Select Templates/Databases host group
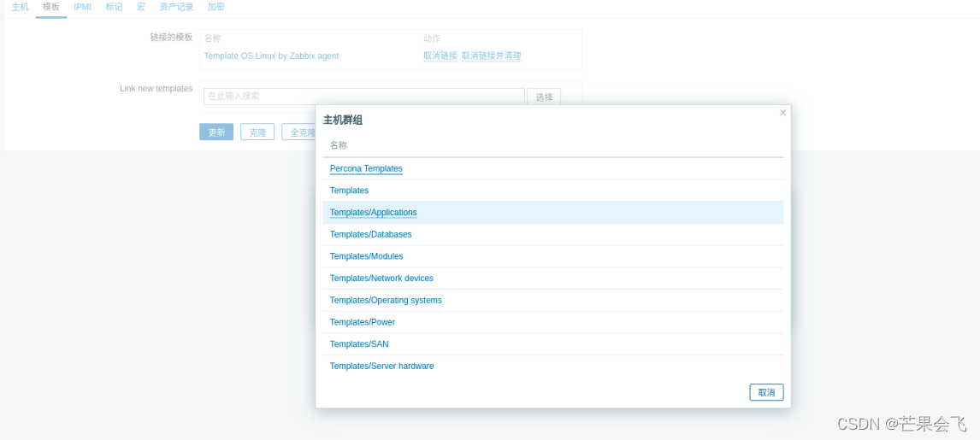 370,234
